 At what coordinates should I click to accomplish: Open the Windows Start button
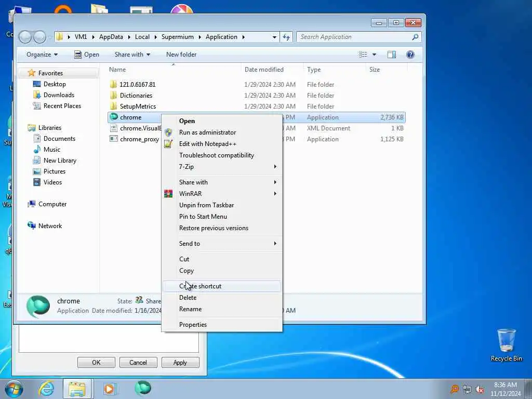click(x=14, y=389)
